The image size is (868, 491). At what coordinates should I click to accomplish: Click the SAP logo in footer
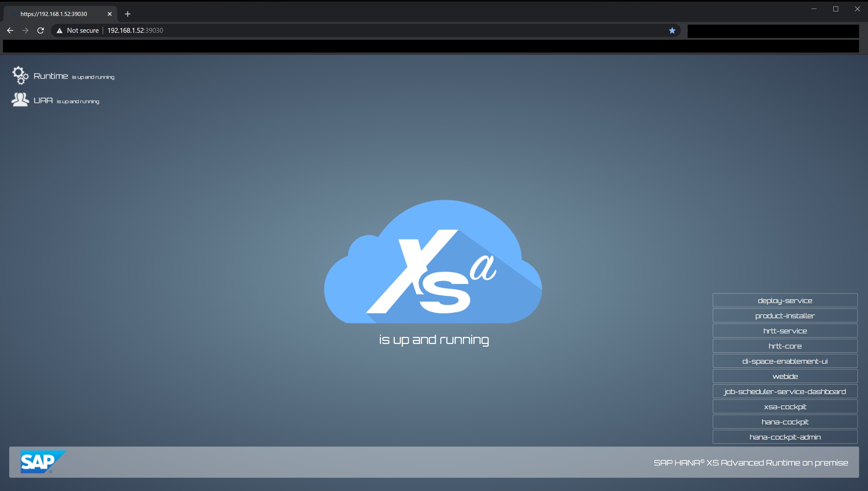point(43,462)
